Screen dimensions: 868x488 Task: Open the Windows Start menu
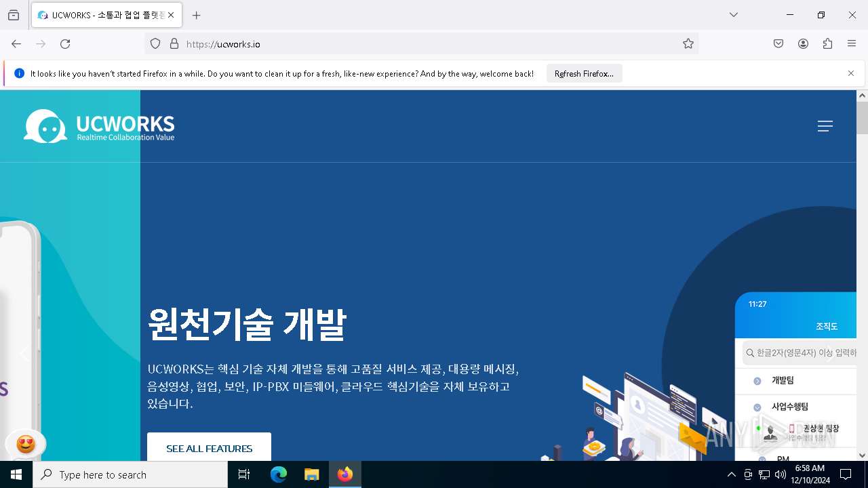(16, 474)
